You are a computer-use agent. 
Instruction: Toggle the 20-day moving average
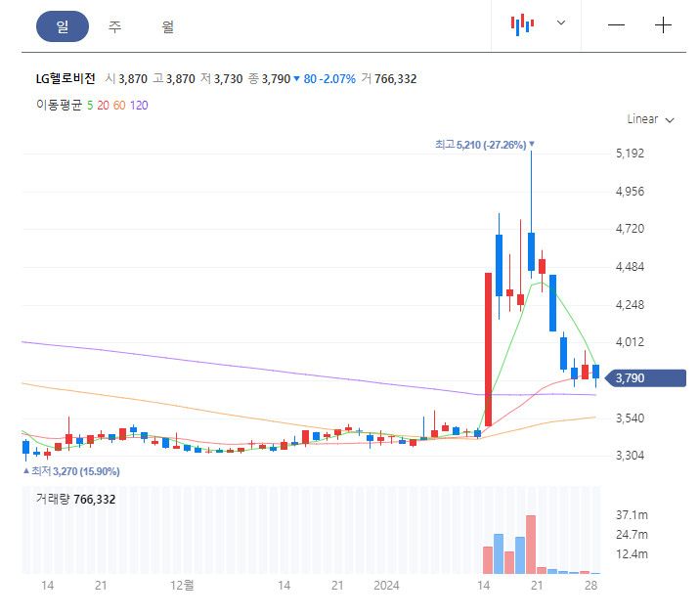pos(103,106)
